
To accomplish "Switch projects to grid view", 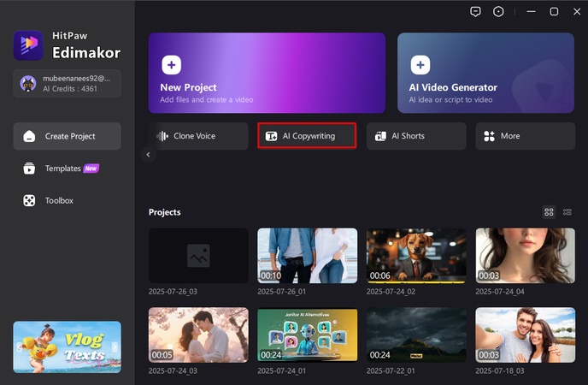I will pos(549,212).
